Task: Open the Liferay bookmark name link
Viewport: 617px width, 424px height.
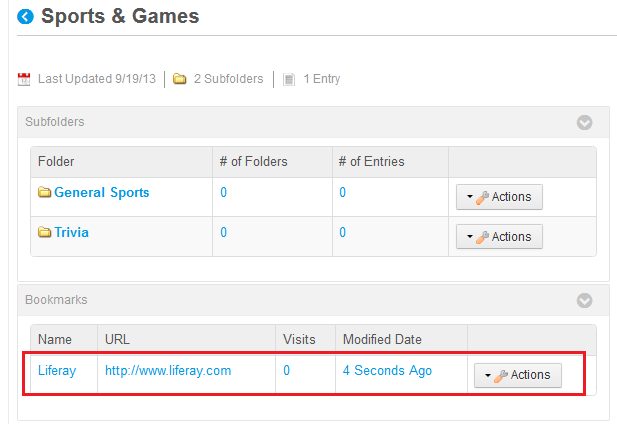Action: (x=57, y=371)
